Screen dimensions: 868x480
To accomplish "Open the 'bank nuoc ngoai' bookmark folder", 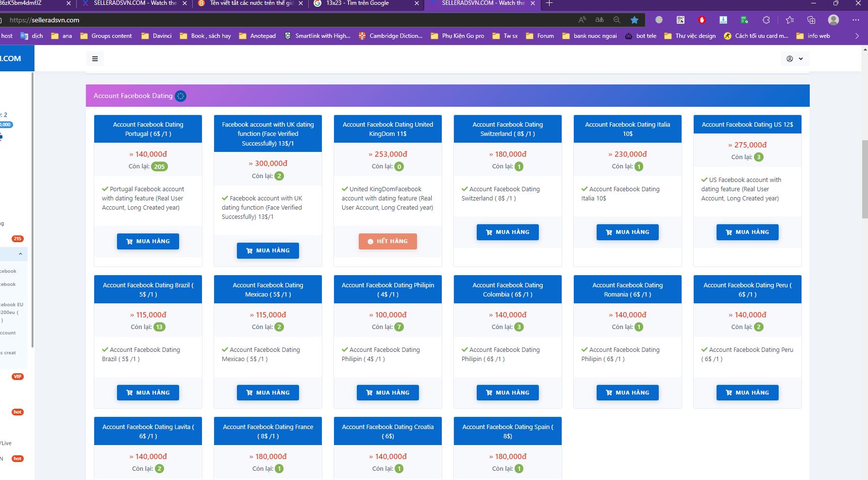I will click(589, 36).
